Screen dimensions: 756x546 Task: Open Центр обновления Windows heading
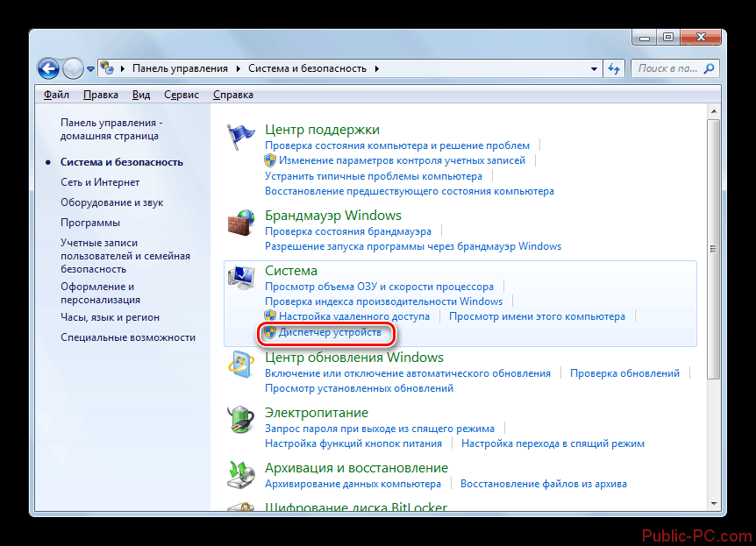coord(354,358)
